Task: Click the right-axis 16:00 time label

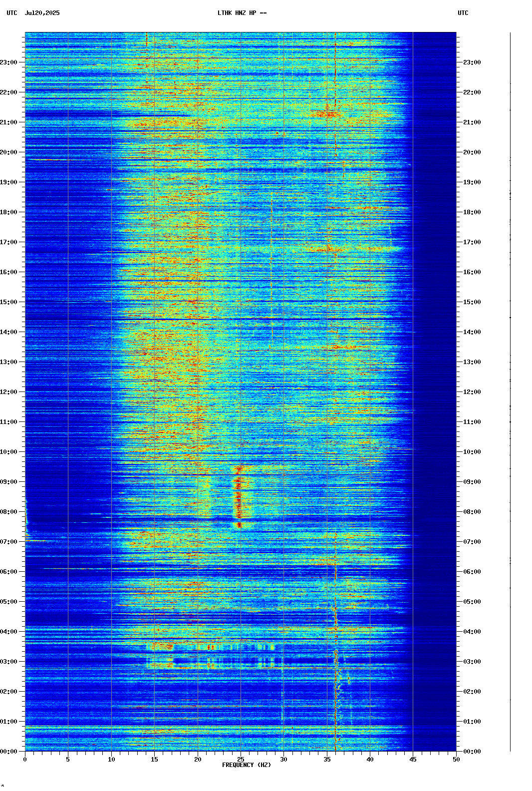Action: click(x=472, y=272)
